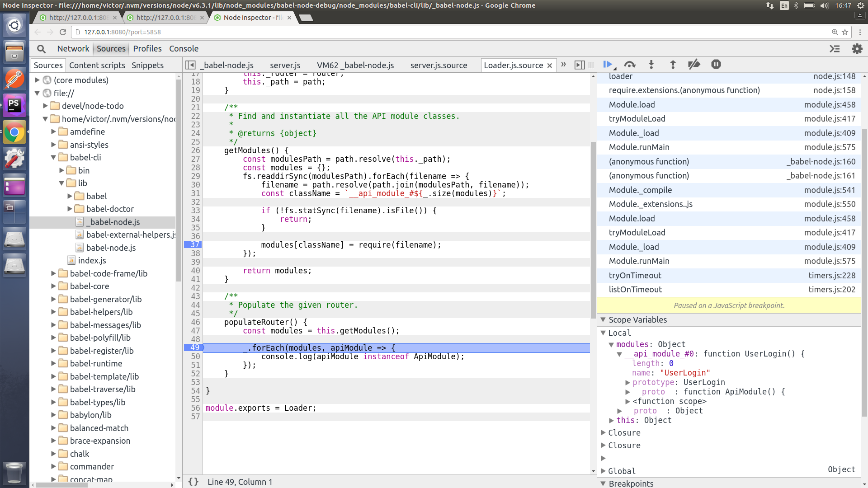Bookmark this page with the star icon
Image resolution: width=868 pixels, height=488 pixels.
(x=845, y=32)
